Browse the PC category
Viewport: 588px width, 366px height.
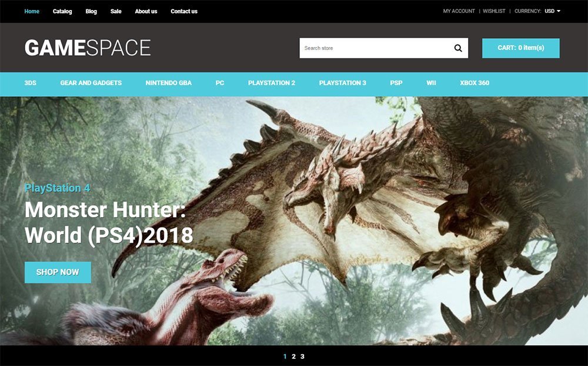coord(220,83)
